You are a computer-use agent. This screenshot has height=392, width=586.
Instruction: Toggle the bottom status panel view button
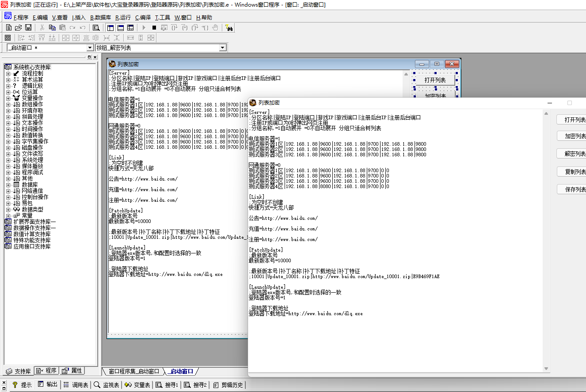120,28
